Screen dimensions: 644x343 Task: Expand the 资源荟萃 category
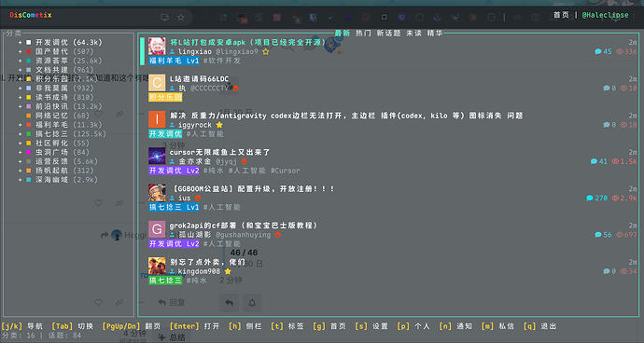pos(20,61)
